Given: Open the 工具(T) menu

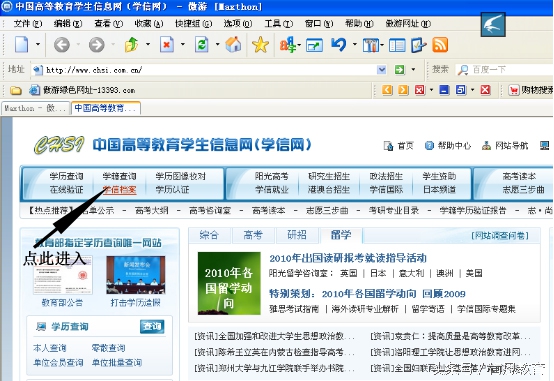Looking at the screenshot, I should click(x=279, y=24).
